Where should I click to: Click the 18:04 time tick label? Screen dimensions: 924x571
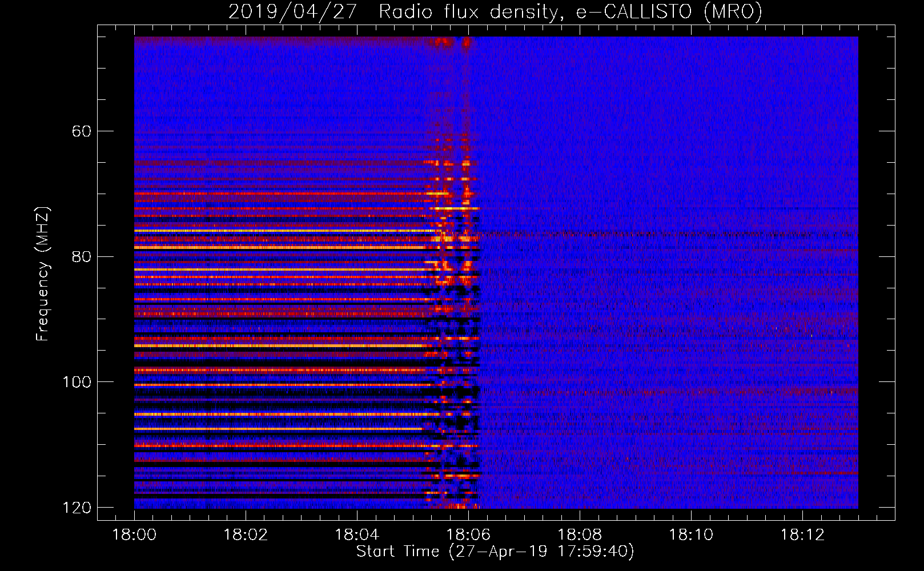(357, 535)
